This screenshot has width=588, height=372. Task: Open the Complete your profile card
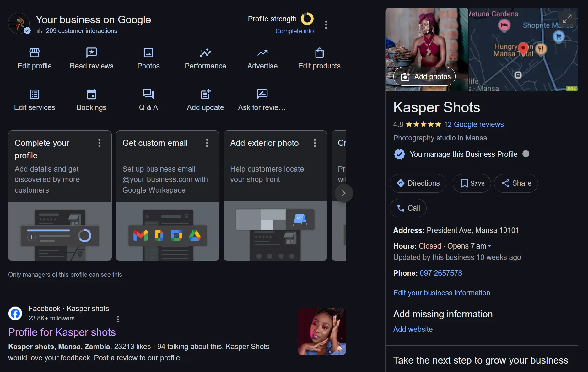[60, 196]
